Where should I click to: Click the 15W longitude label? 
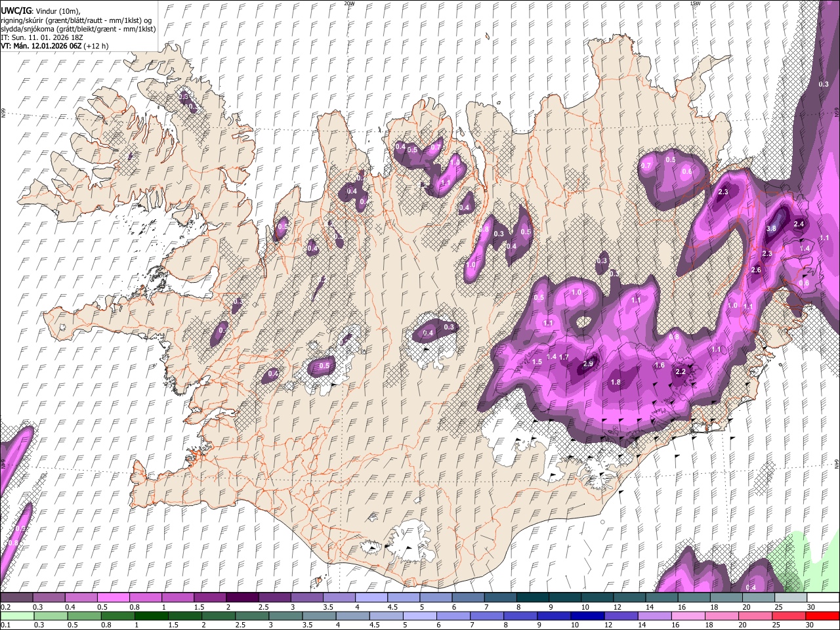(x=695, y=3)
